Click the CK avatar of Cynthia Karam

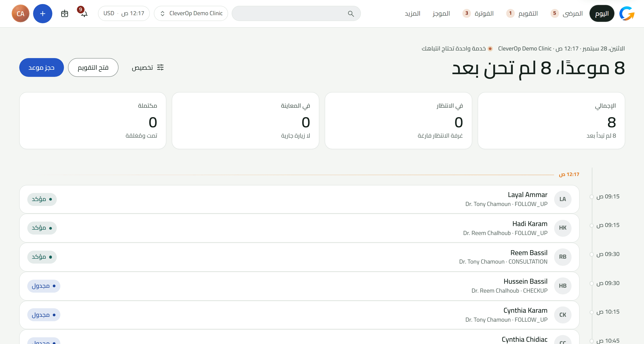pos(563,315)
